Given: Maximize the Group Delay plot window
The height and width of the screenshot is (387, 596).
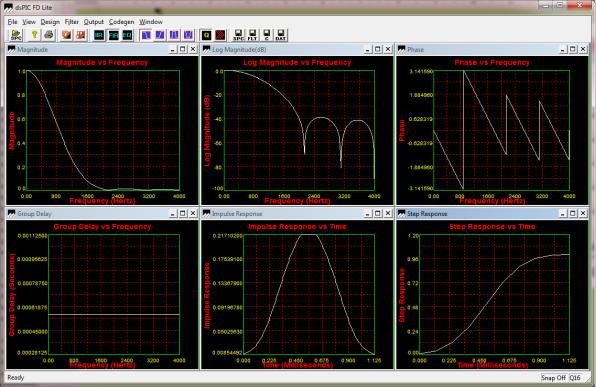Looking at the screenshot, I should (183, 214).
